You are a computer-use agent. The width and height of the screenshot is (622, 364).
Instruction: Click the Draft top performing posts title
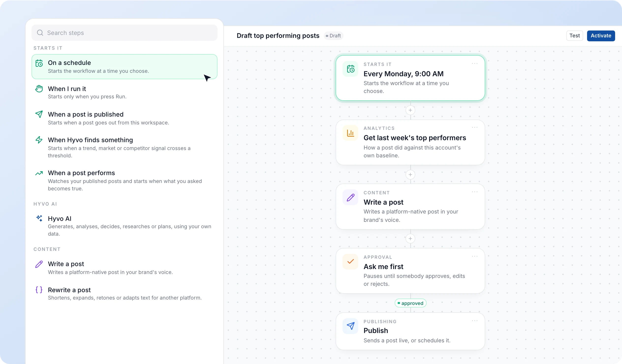coord(278,36)
